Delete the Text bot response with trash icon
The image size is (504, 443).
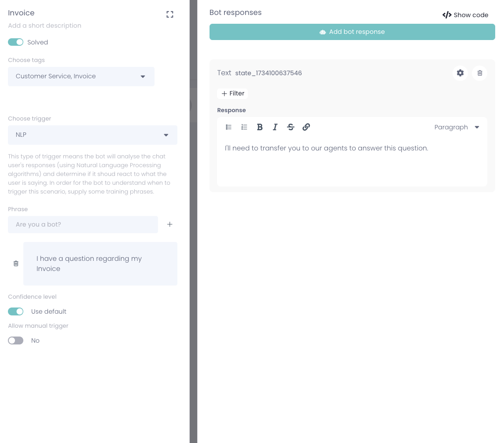pos(479,73)
